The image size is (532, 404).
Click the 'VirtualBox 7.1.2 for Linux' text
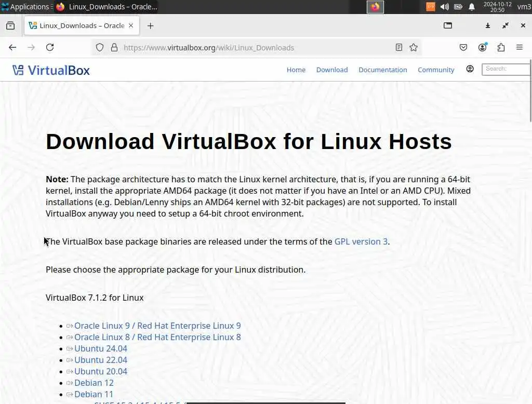tap(95, 298)
